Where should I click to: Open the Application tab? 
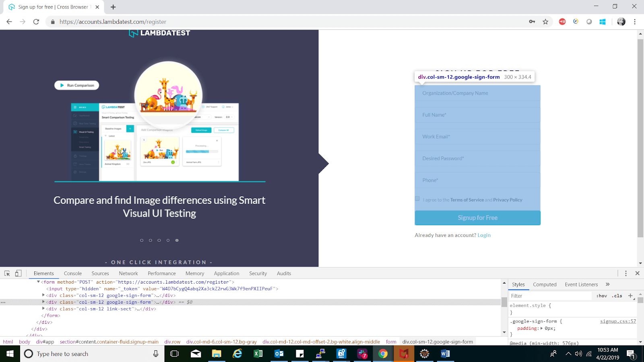click(x=227, y=274)
